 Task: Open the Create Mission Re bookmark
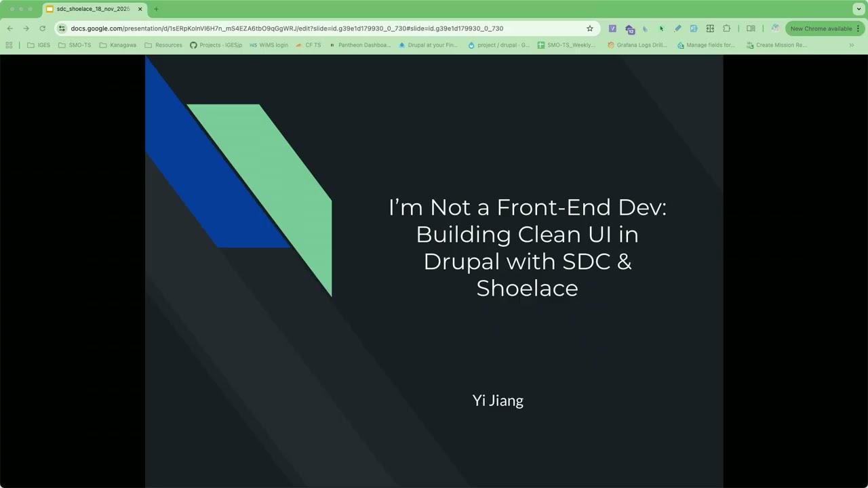click(777, 45)
